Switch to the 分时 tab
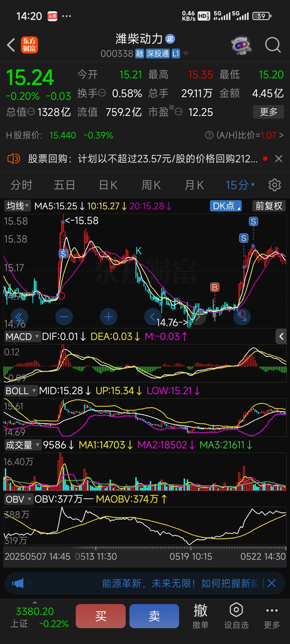 (x=21, y=185)
